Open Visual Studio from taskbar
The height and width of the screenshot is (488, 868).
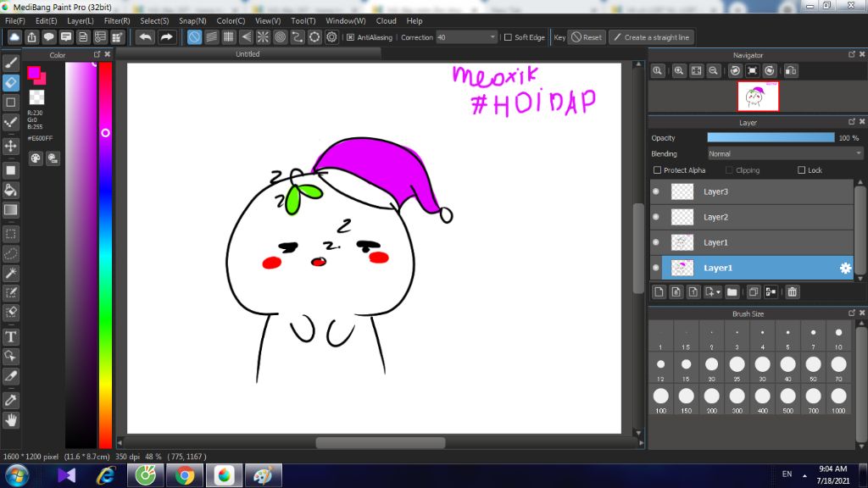66,476
